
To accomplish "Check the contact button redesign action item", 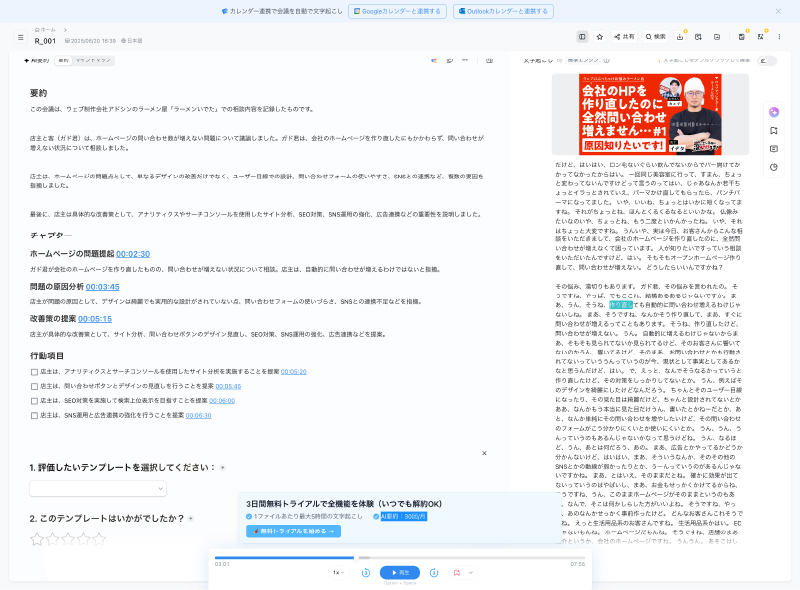I will coord(34,386).
